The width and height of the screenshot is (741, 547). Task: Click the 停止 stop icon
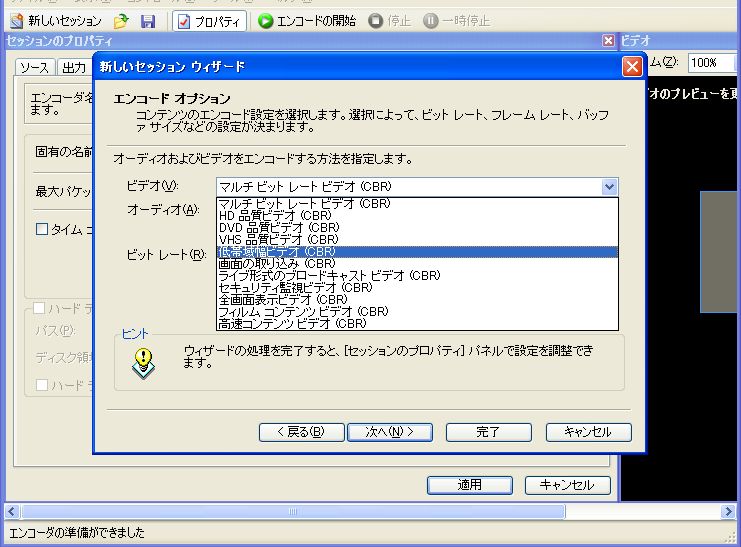(376, 21)
